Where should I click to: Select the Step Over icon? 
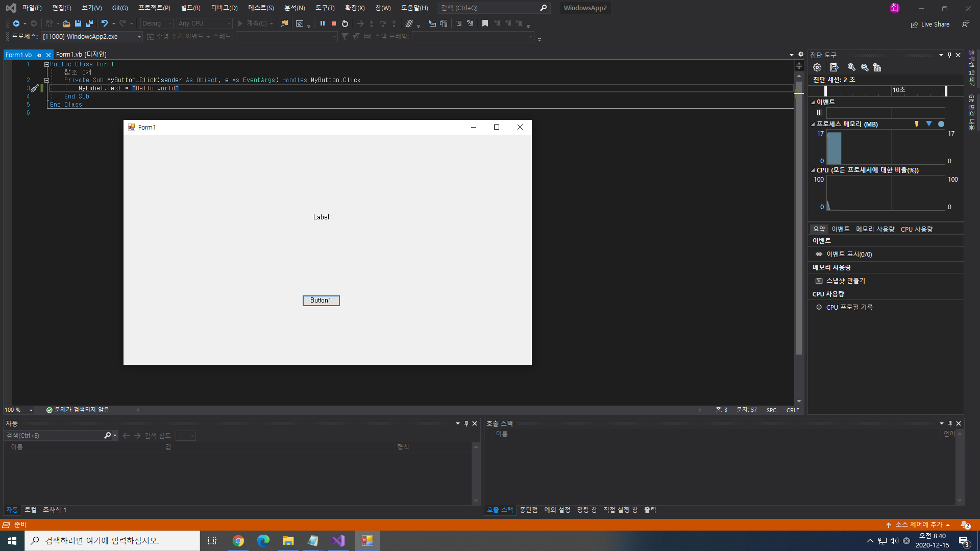[x=382, y=23]
